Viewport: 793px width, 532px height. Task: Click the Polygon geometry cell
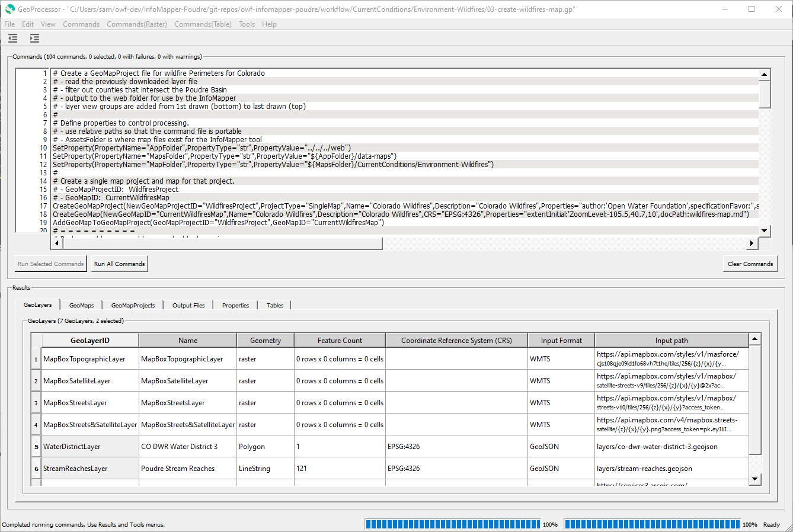coord(266,446)
